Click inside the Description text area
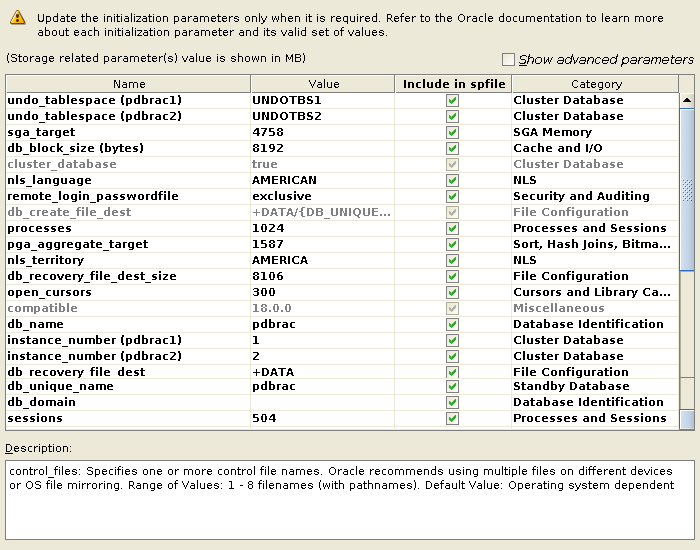The width and height of the screenshot is (700, 550). click(350, 500)
